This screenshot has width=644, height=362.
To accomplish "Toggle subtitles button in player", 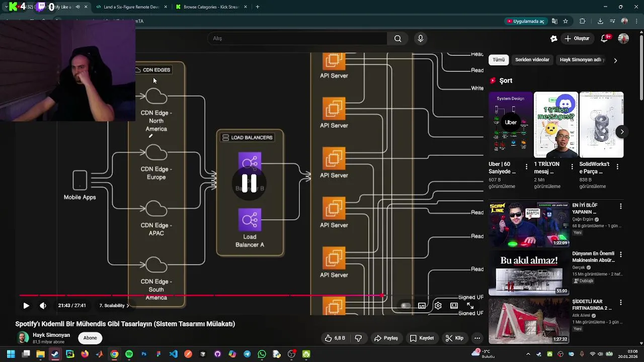I will 422,306.
